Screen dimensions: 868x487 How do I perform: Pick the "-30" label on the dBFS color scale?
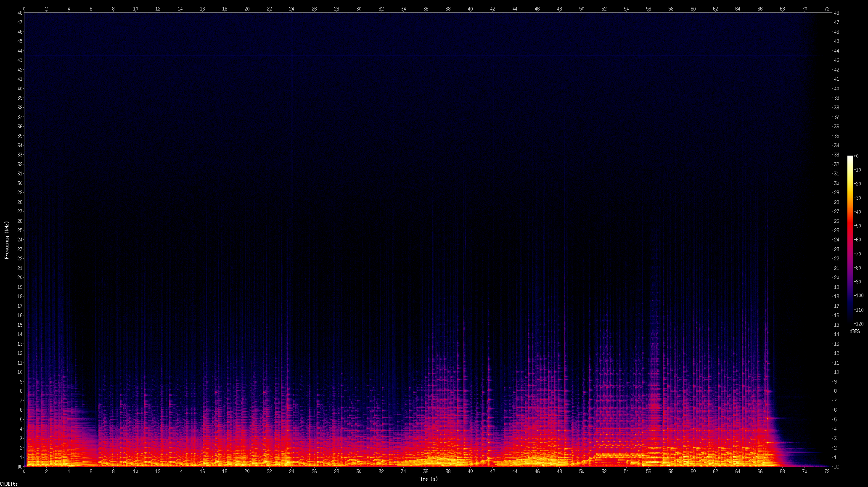coord(857,198)
